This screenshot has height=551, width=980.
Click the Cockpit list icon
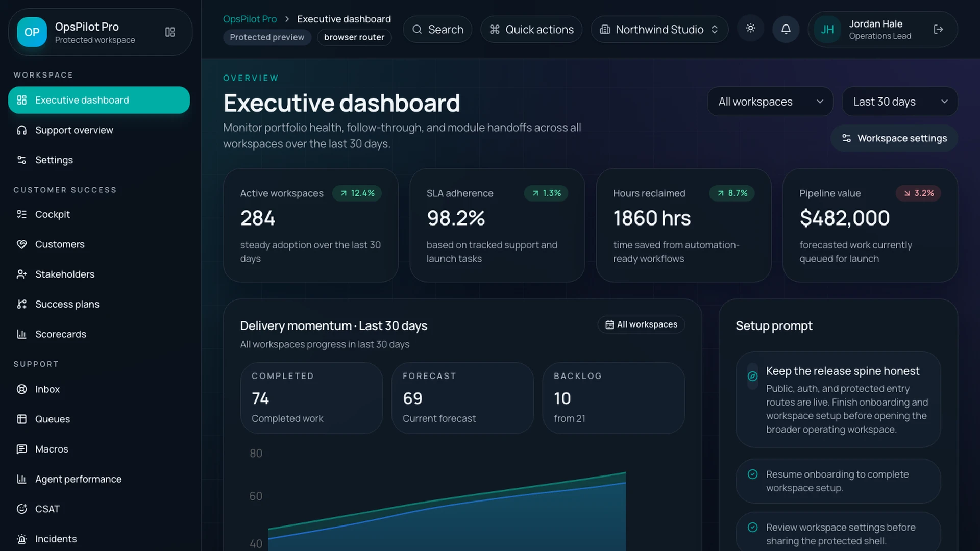pos(21,214)
